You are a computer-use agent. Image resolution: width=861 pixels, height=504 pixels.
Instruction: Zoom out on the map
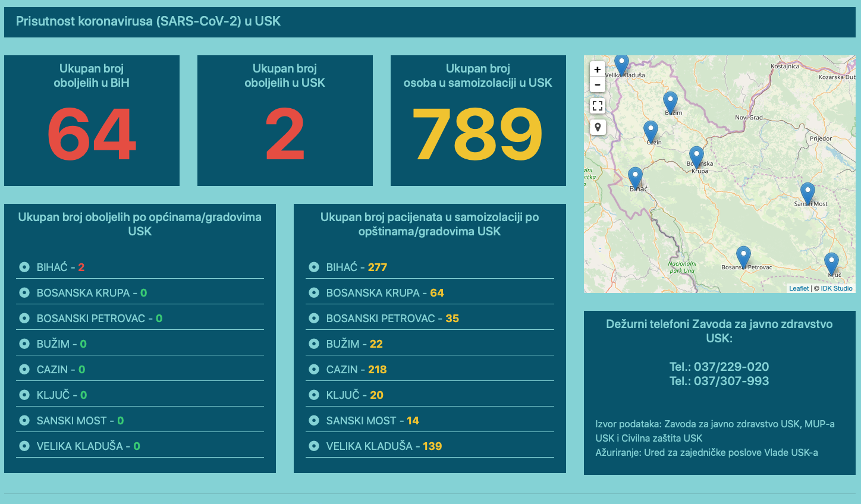[598, 85]
